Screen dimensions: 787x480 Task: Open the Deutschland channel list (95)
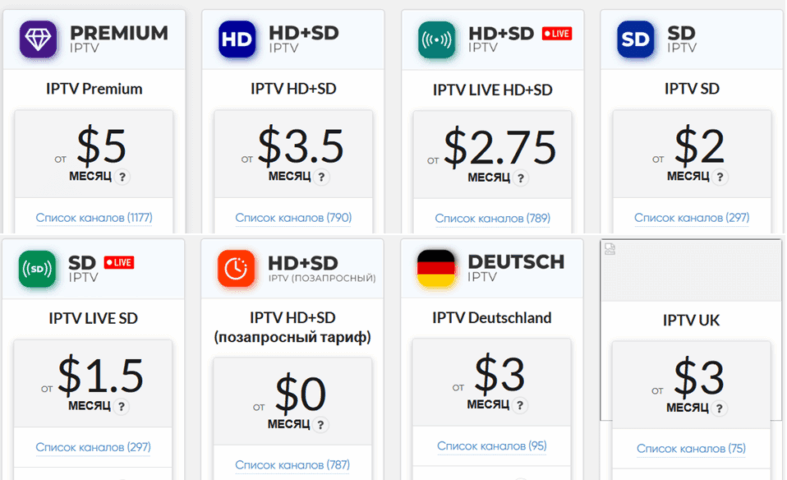(492, 446)
